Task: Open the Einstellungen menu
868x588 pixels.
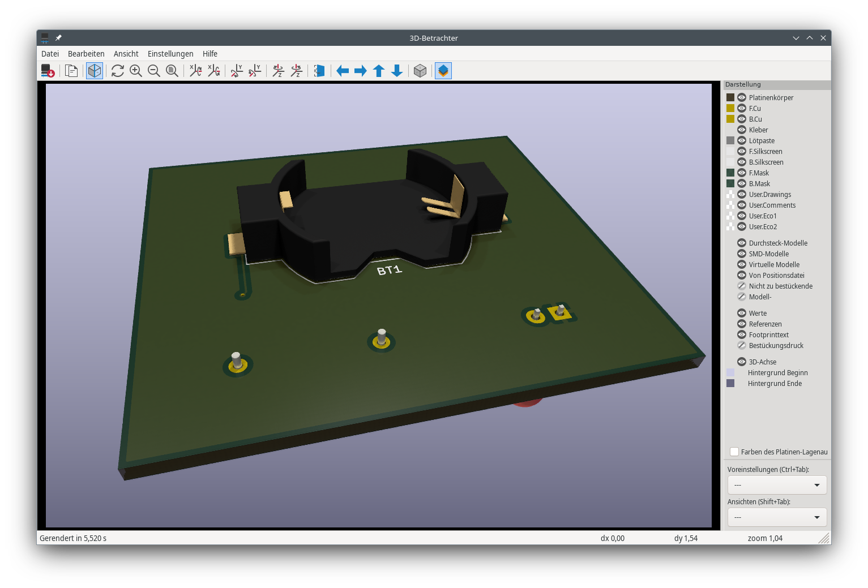Action: tap(170, 54)
